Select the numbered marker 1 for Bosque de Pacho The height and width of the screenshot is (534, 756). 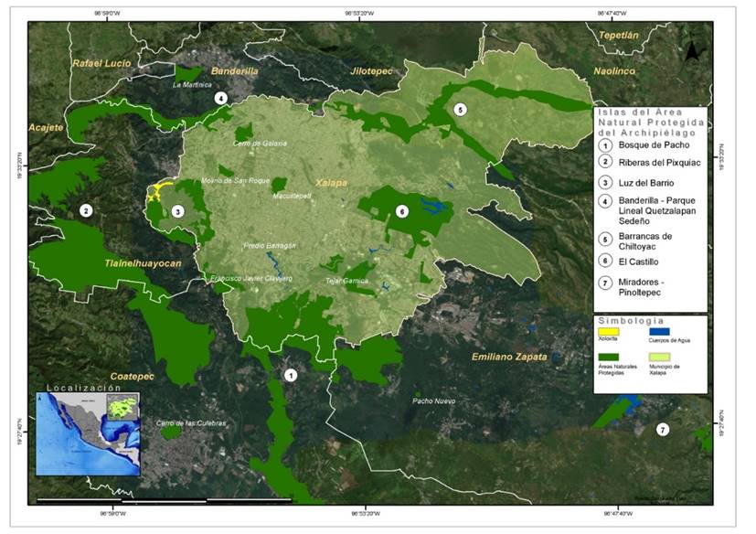click(x=293, y=375)
